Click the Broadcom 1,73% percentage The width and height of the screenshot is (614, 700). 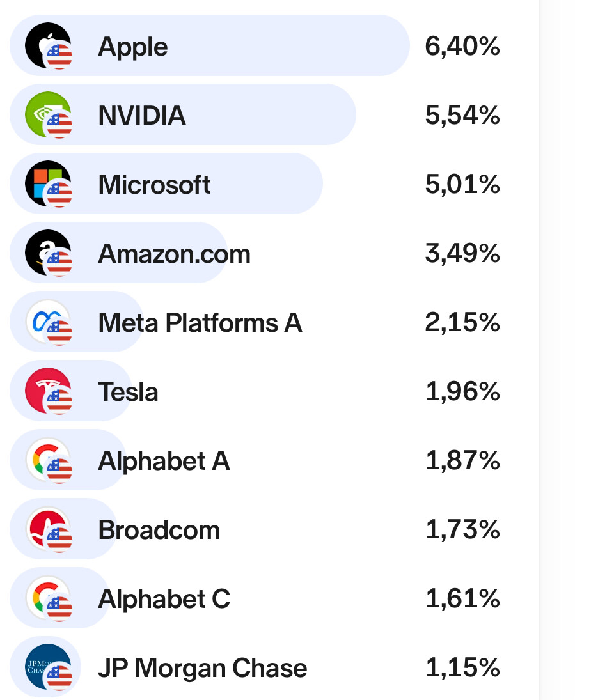coord(462,530)
